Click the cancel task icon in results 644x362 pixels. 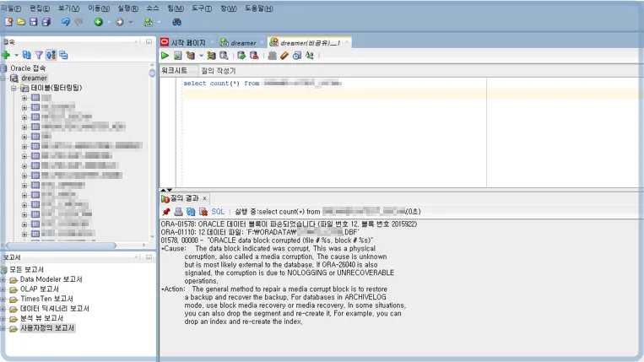(203, 212)
